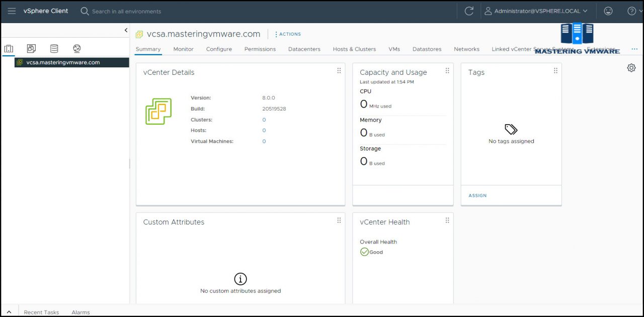Click Custom Attributes card drag handle
Image resolution: width=644 pixels, height=317 pixels.
point(339,221)
